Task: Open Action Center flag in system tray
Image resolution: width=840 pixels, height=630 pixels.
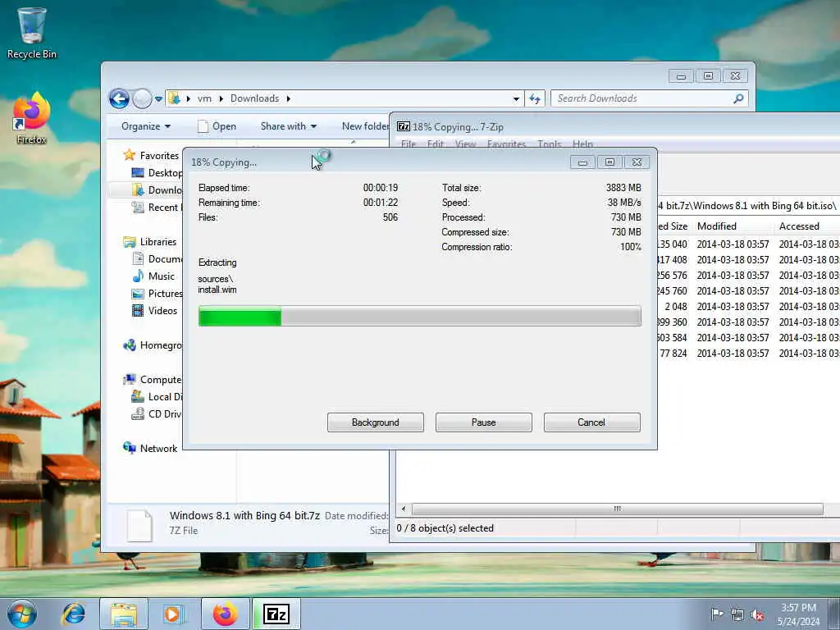Action: (716, 614)
